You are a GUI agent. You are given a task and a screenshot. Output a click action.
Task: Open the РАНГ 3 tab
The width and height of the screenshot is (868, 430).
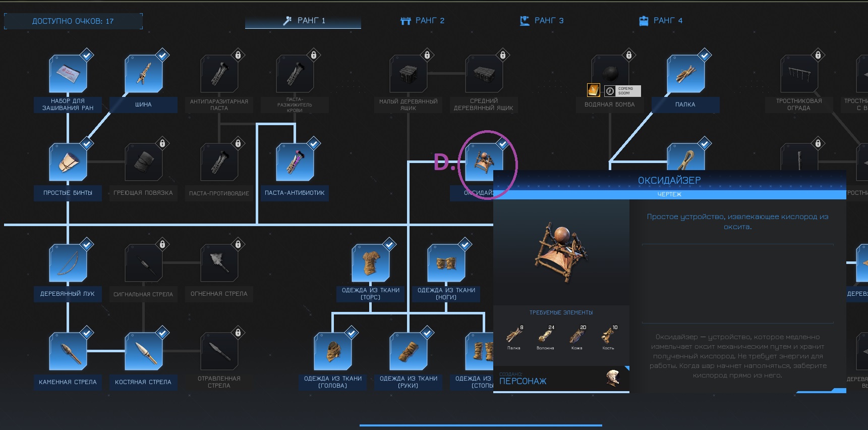pos(542,21)
